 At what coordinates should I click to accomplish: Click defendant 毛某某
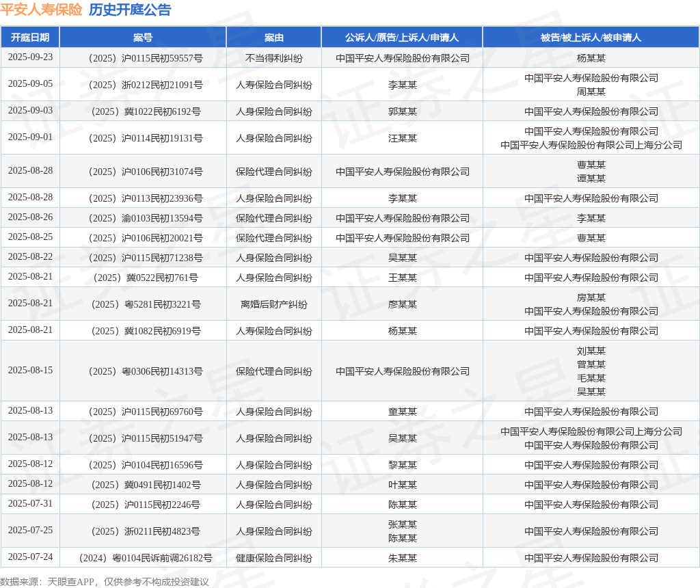(x=591, y=378)
